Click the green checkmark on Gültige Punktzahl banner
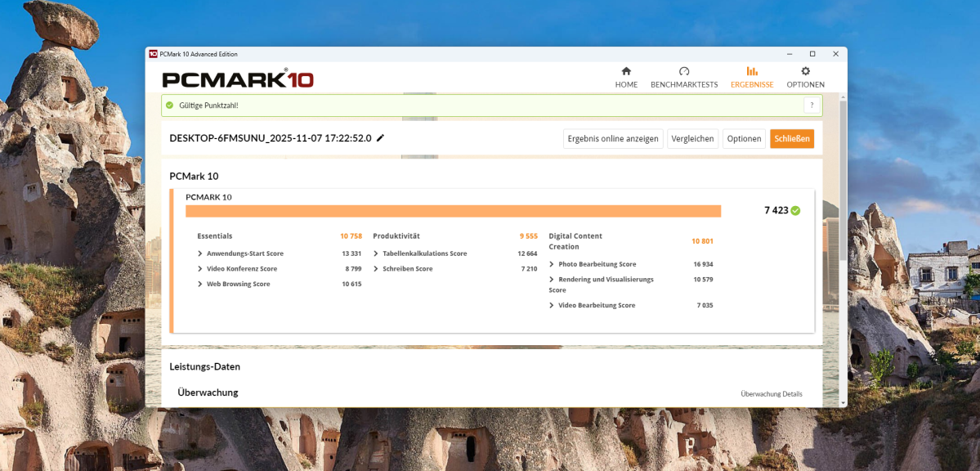The height and width of the screenshot is (471, 980). [171, 105]
